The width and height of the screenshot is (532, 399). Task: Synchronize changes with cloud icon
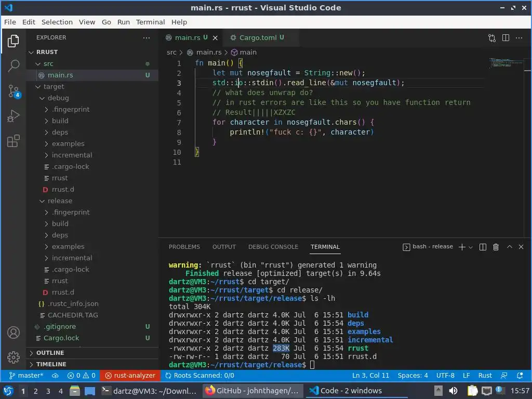[55, 376]
